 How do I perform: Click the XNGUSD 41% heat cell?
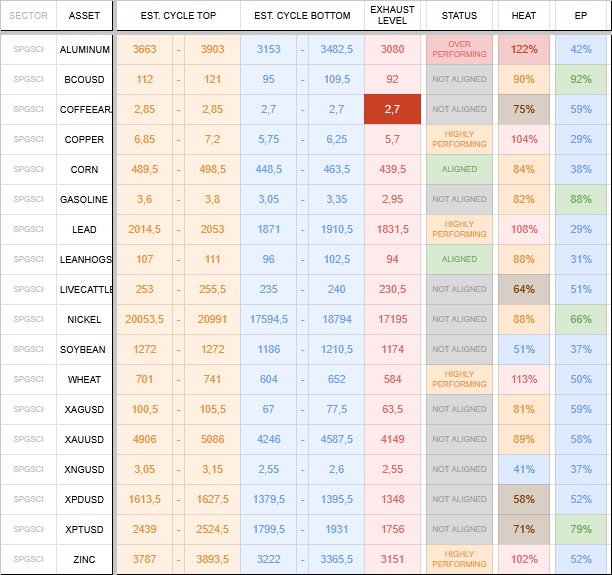(x=524, y=469)
